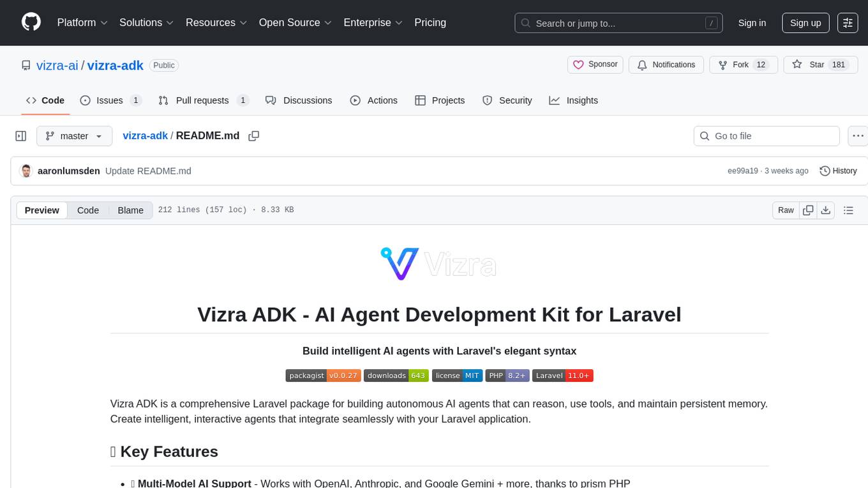868x488 pixels.
Task: Expand the Platform menu
Action: coord(82,22)
